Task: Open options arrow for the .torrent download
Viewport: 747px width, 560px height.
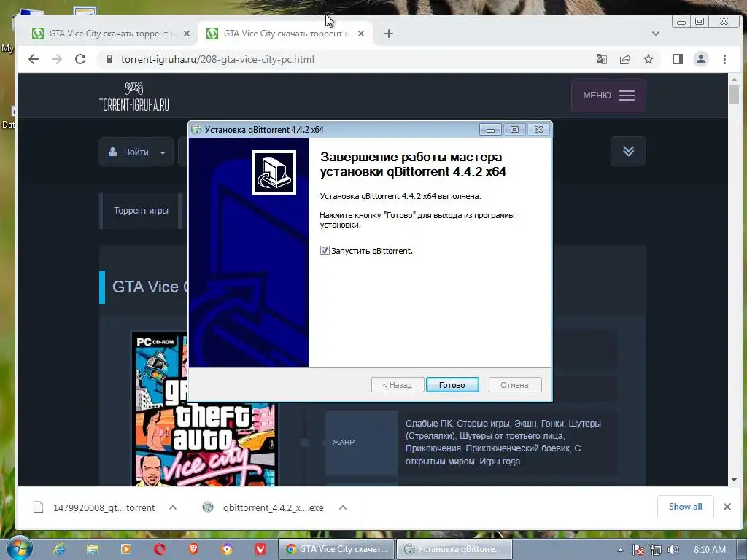Action: coord(173,507)
